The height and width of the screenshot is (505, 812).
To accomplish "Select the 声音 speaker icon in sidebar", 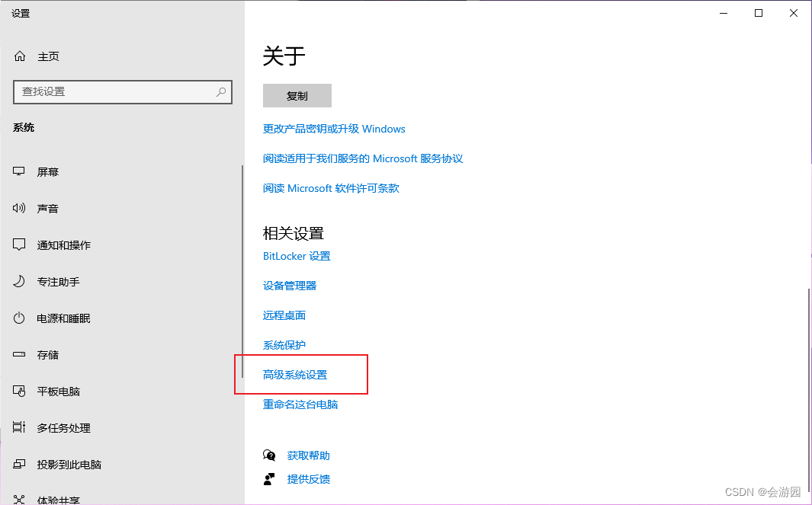I will (18, 208).
